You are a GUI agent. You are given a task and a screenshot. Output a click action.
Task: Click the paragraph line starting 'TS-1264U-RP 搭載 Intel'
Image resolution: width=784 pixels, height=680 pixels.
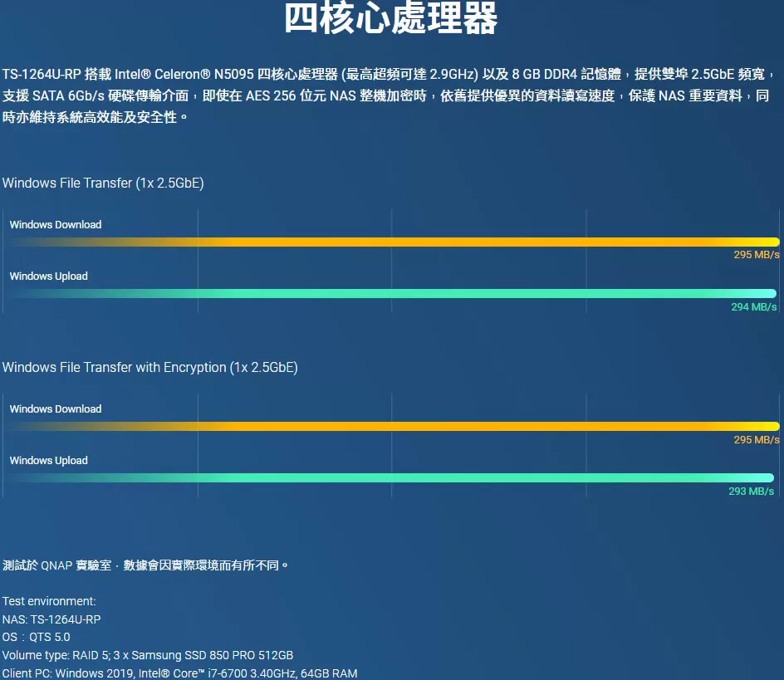pos(389,75)
